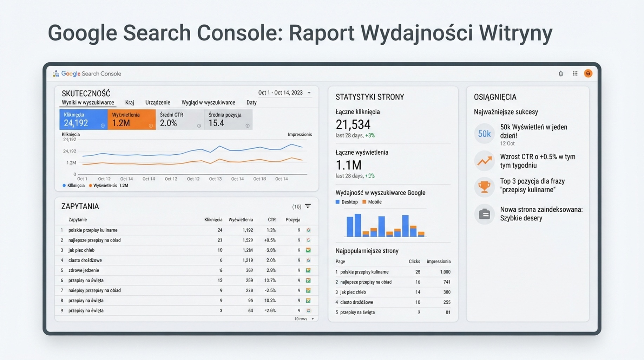644x360 pixels.
Task: Click the Google Search Console logo
Action: point(87,73)
